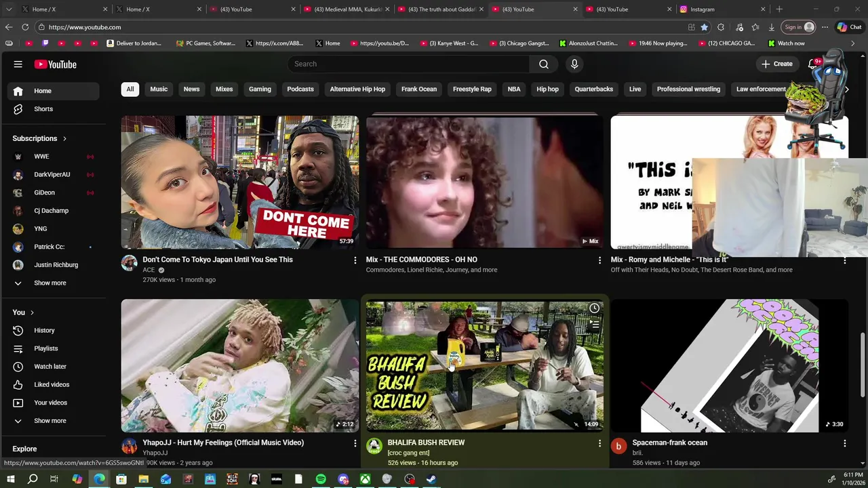Go back in browser
The width and height of the screenshot is (868, 488).
tap(8, 27)
